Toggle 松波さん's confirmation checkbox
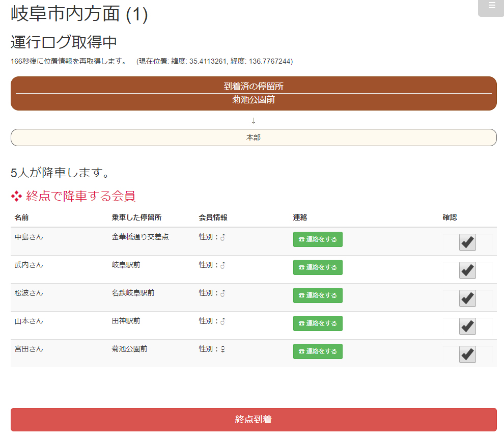This screenshot has width=504, height=438. pos(467,298)
